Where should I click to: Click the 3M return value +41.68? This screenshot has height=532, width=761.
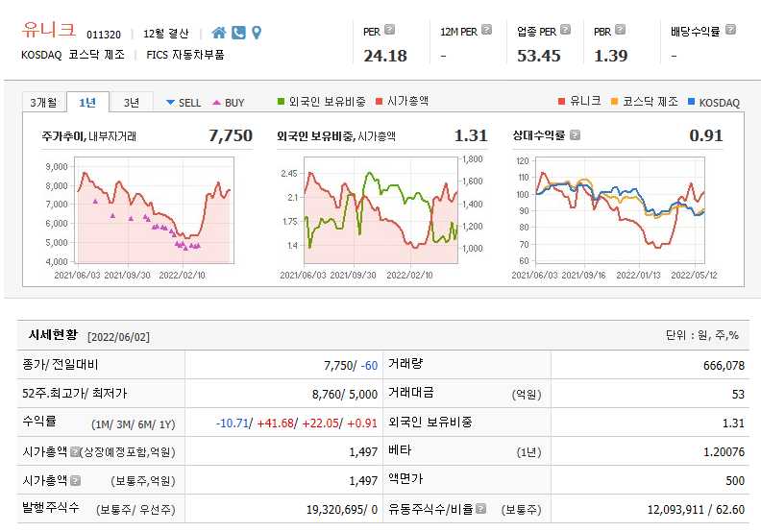pyautogui.click(x=275, y=423)
